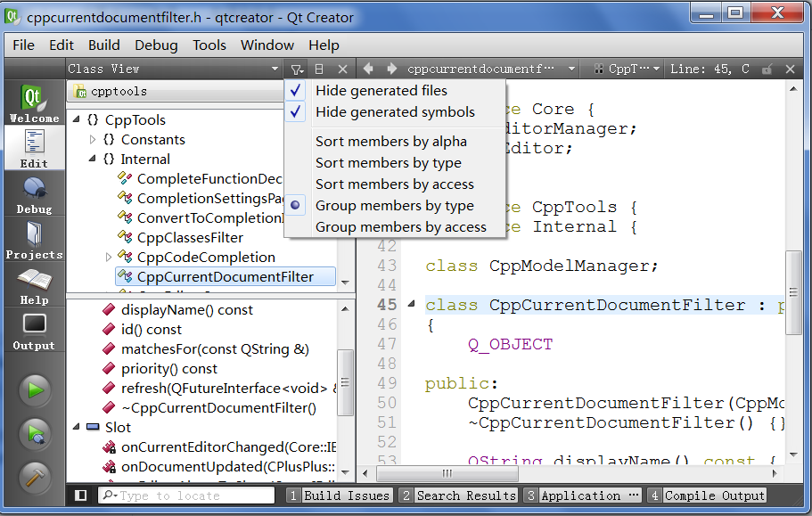812x516 pixels.
Task: Go forward in editor navigation history
Action: pos(392,69)
